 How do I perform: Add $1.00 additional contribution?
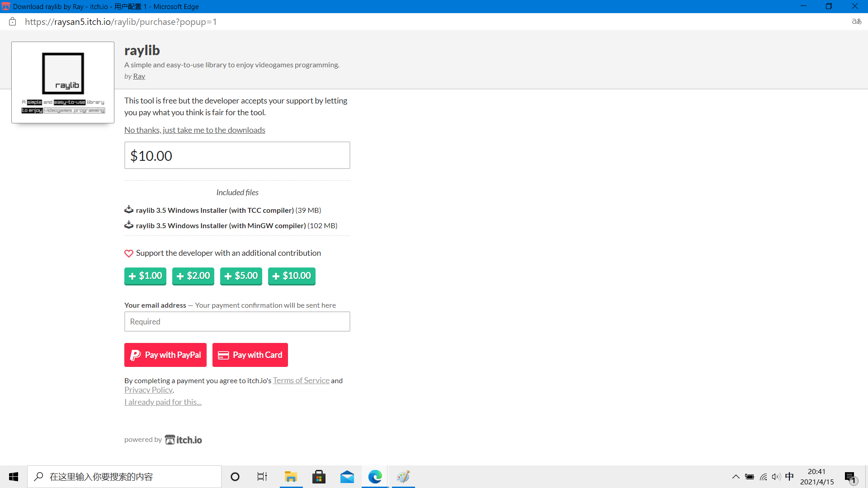point(145,276)
